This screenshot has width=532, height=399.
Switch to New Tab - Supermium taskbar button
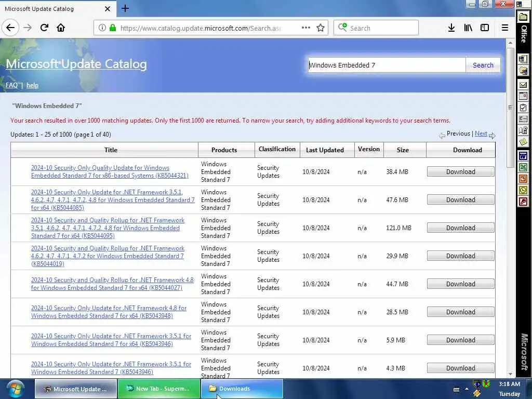[x=159, y=389]
